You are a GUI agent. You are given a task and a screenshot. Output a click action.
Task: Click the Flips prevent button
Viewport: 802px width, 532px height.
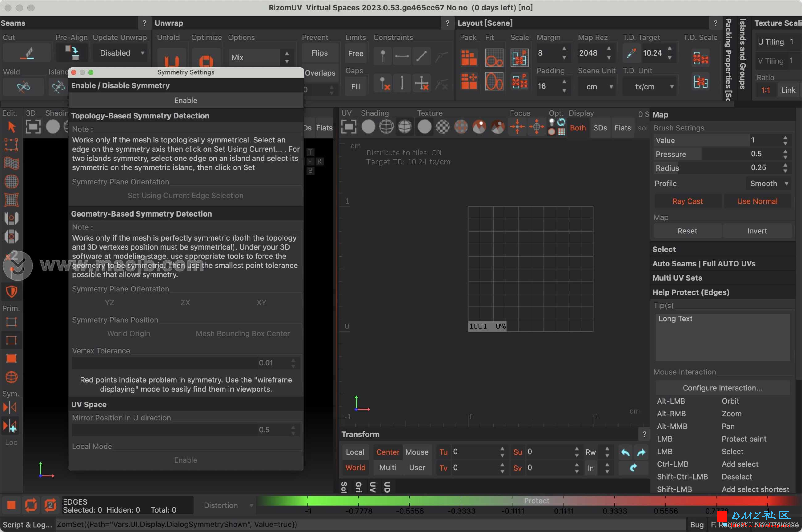pos(320,53)
